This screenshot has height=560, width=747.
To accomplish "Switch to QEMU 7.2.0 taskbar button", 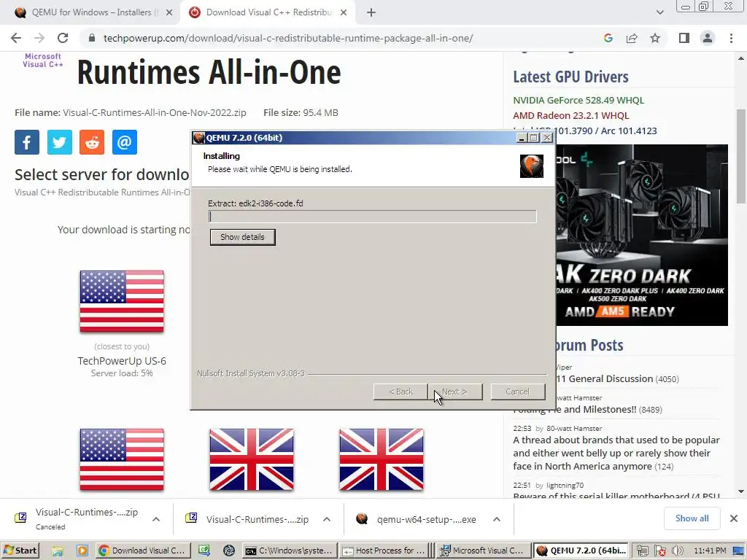I will tap(581, 551).
